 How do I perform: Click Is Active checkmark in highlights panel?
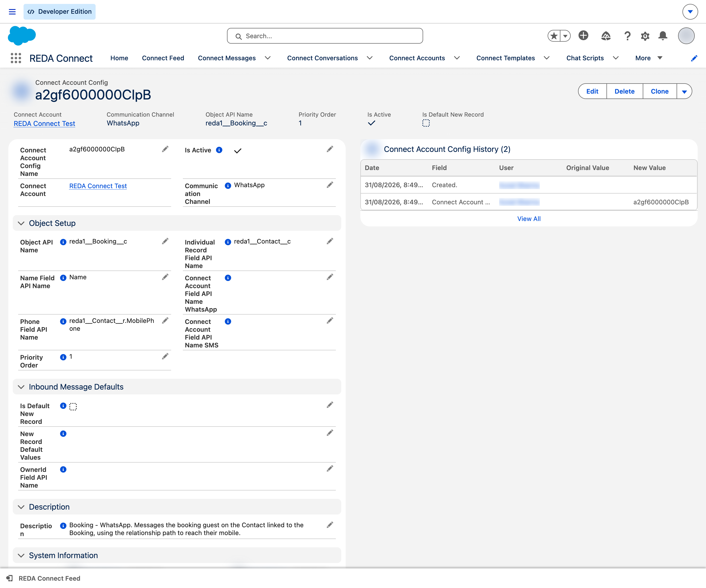point(371,123)
